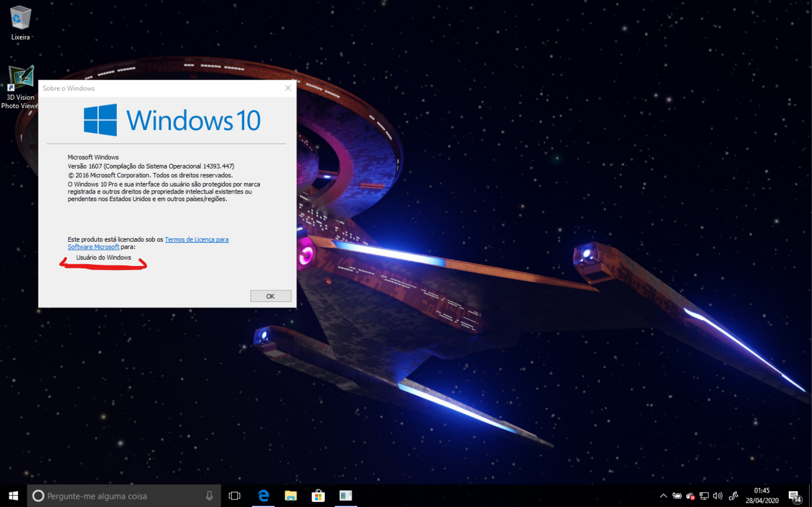Click the 'Usuário do Windows' licensee text

tap(103, 257)
